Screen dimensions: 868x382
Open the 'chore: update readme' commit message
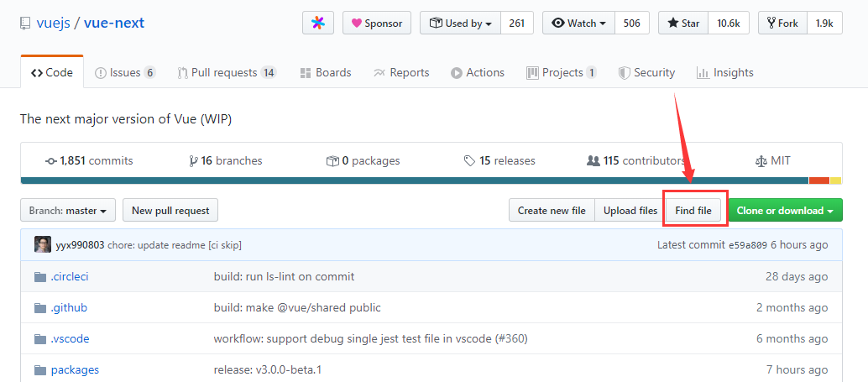coord(175,244)
